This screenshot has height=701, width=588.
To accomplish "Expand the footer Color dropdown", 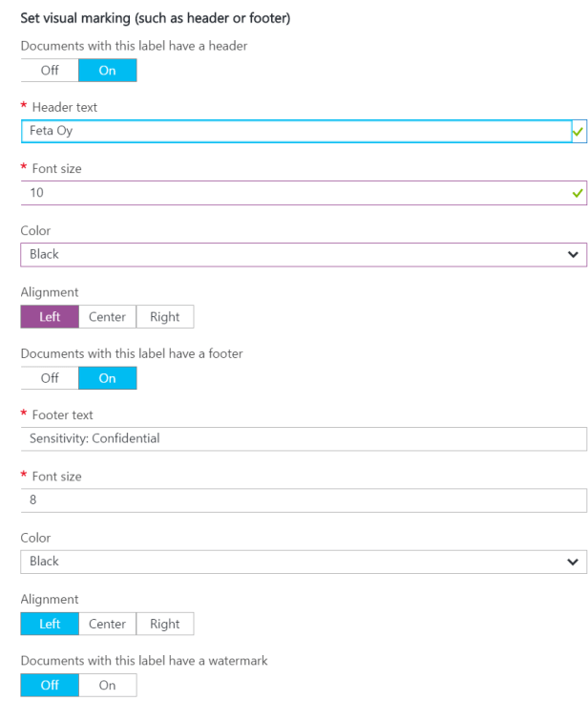I will click(x=304, y=562).
